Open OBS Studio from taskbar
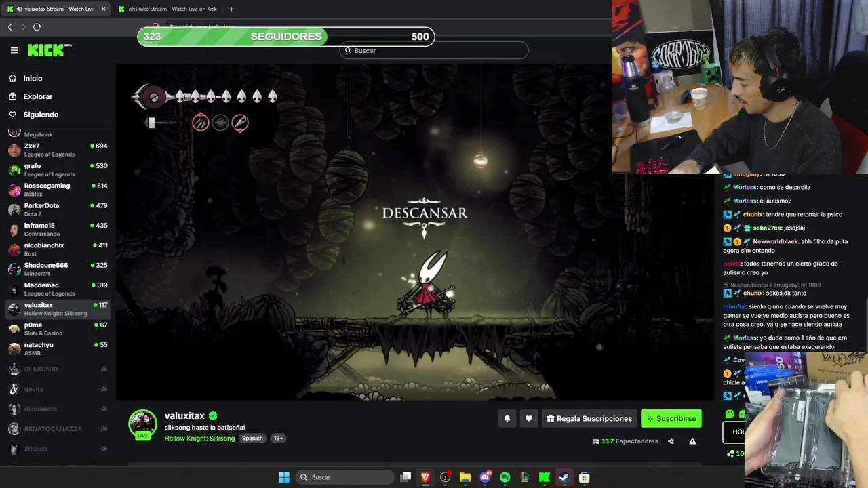The height and width of the screenshot is (488, 868). [445, 477]
